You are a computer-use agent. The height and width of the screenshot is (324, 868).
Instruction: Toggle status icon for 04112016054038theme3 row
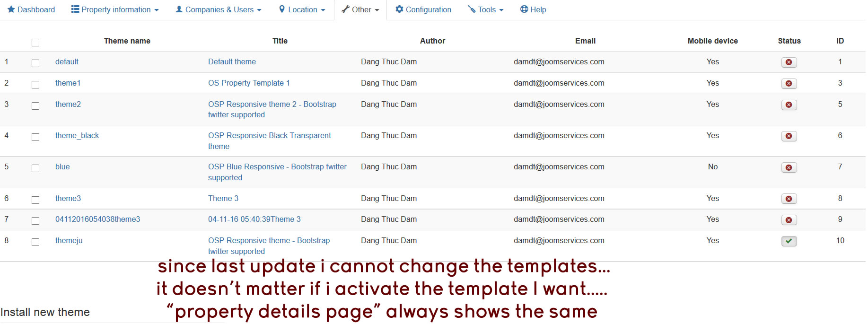tap(789, 220)
